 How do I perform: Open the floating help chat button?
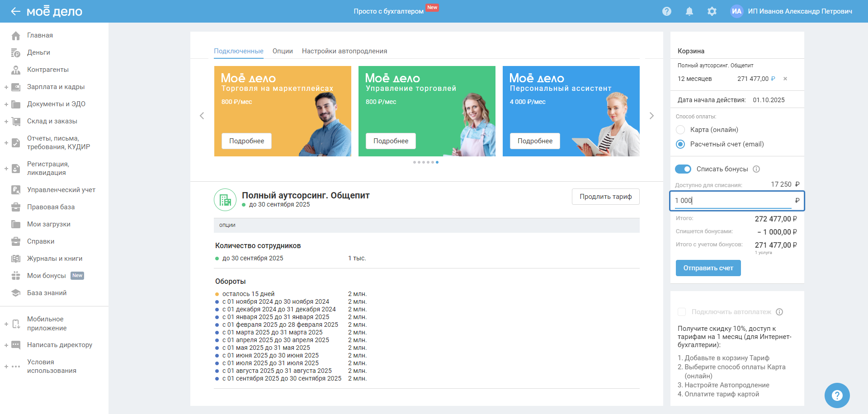click(837, 395)
